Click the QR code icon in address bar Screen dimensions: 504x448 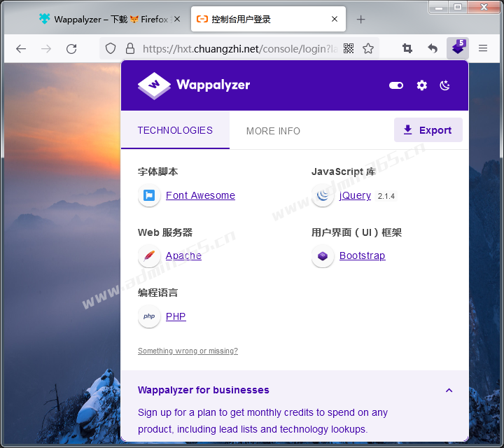point(349,48)
